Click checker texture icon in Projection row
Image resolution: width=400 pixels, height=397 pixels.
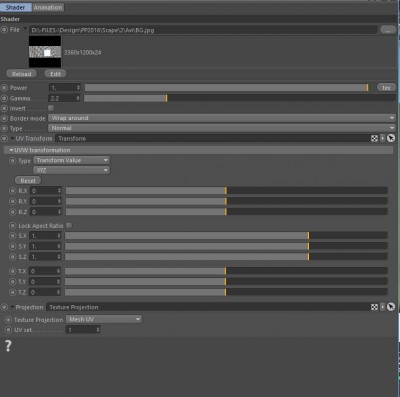coord(374,307)
